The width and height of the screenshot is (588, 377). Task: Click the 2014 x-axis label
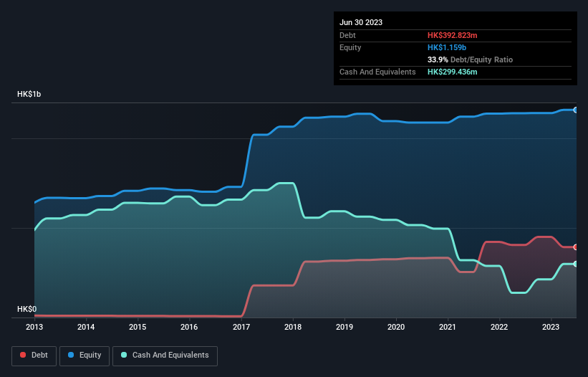point(86,327)
